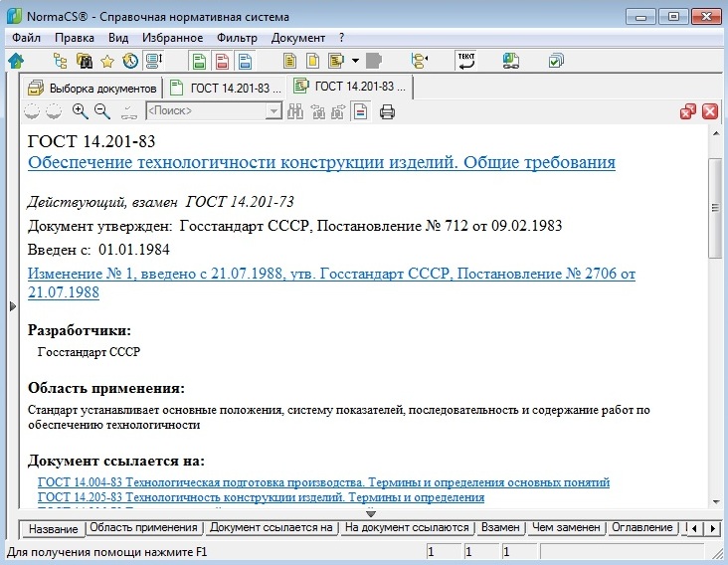The image size is (728, 565).
Task: Click the vertical scrollbar thumb
Action: click(x=715, y=208)
